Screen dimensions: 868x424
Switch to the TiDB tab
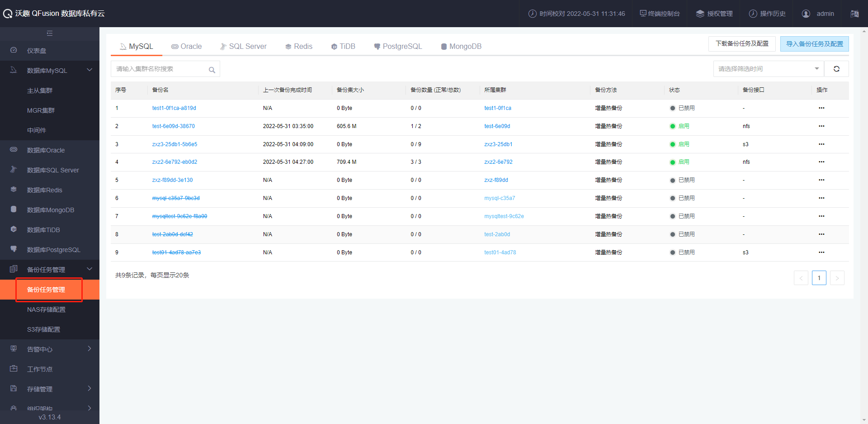(343, 46)
